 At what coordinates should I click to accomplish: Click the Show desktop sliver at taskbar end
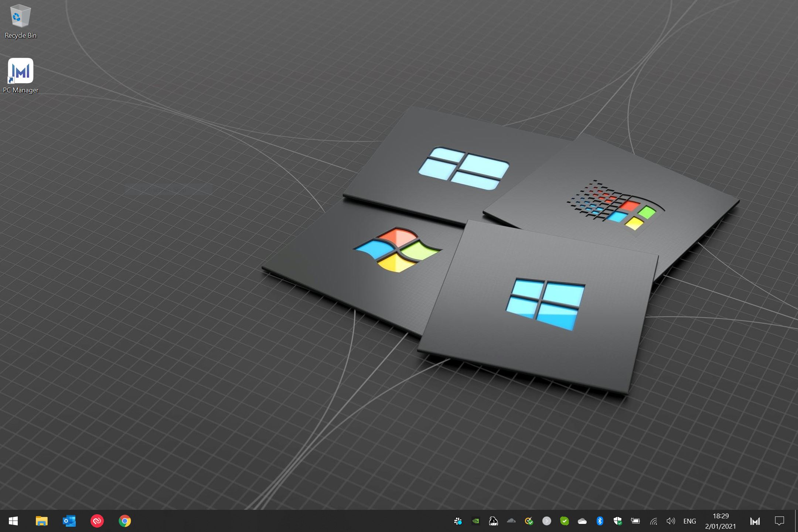click(x=796, y=521)
